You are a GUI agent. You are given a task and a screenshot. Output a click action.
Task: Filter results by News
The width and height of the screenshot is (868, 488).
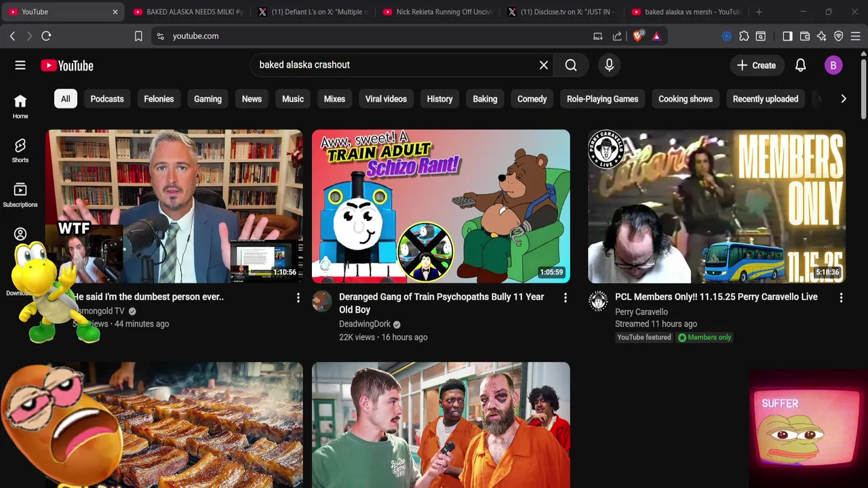(252, 99)
